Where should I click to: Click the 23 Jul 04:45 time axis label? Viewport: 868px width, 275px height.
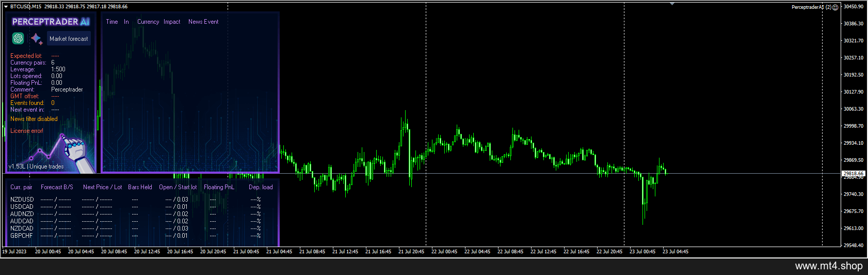[676, 252]
